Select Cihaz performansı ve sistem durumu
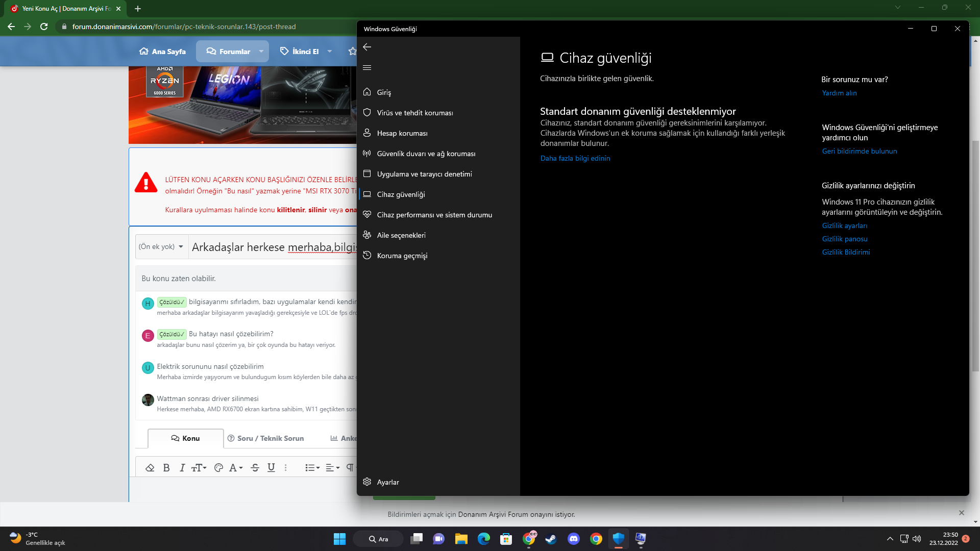The height and width of the screenshot is (551, 980). click(434, 215)
